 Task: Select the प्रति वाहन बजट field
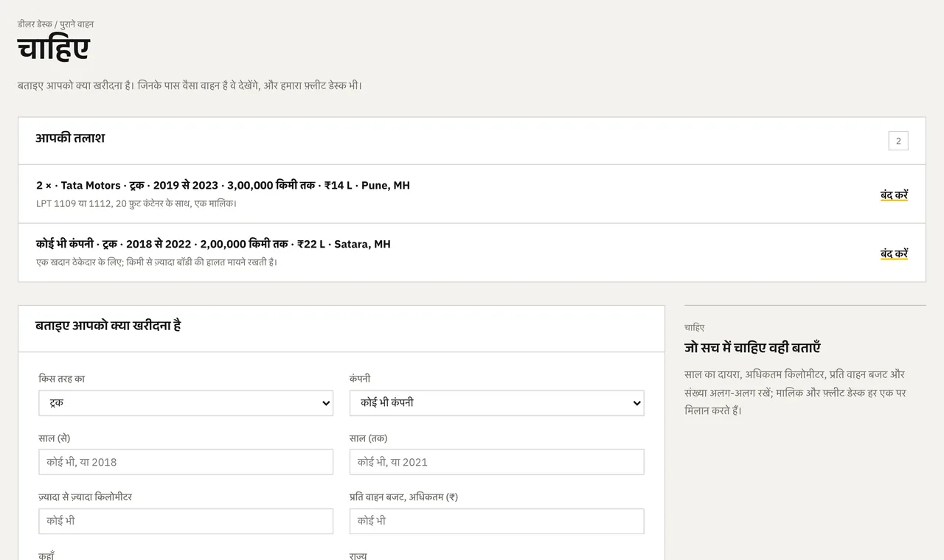coord(496,521)
